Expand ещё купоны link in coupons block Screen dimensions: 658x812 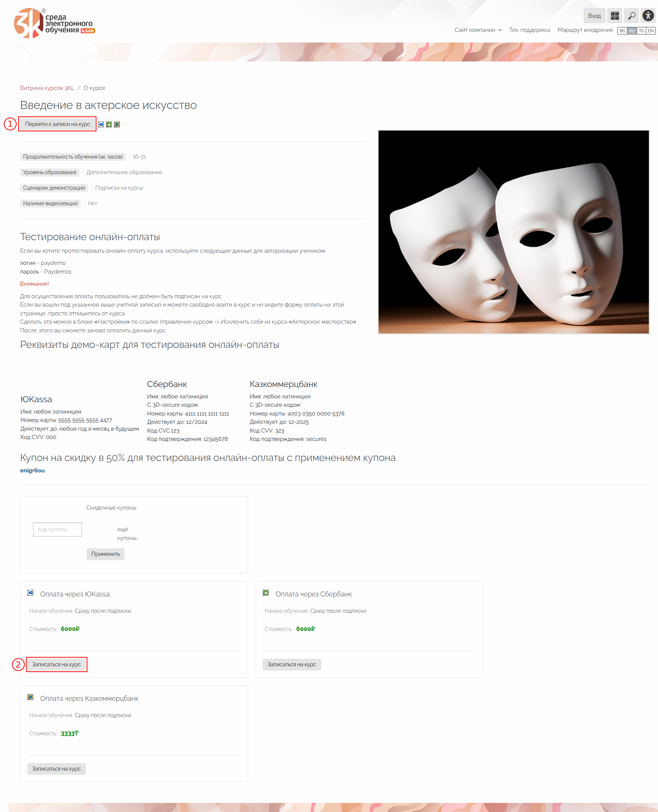128,533
